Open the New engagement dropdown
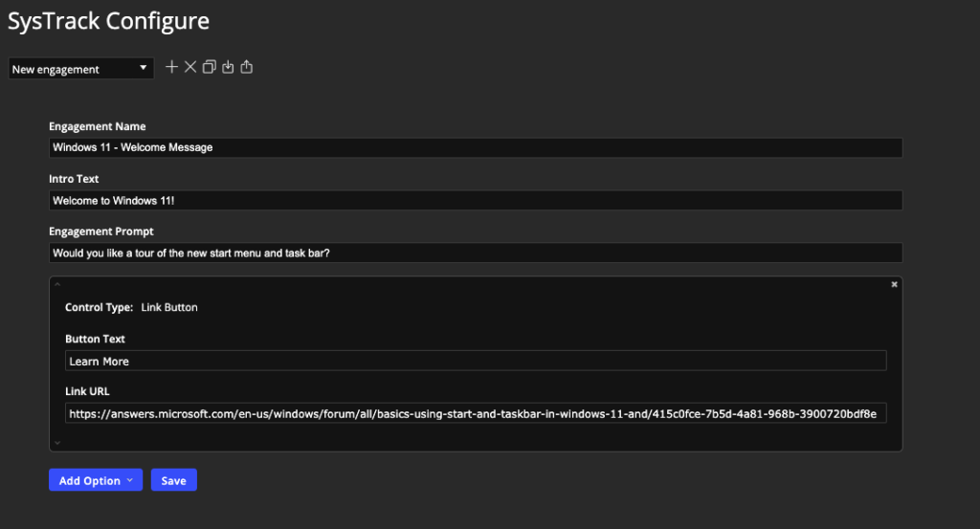 [x=80, y=69]
